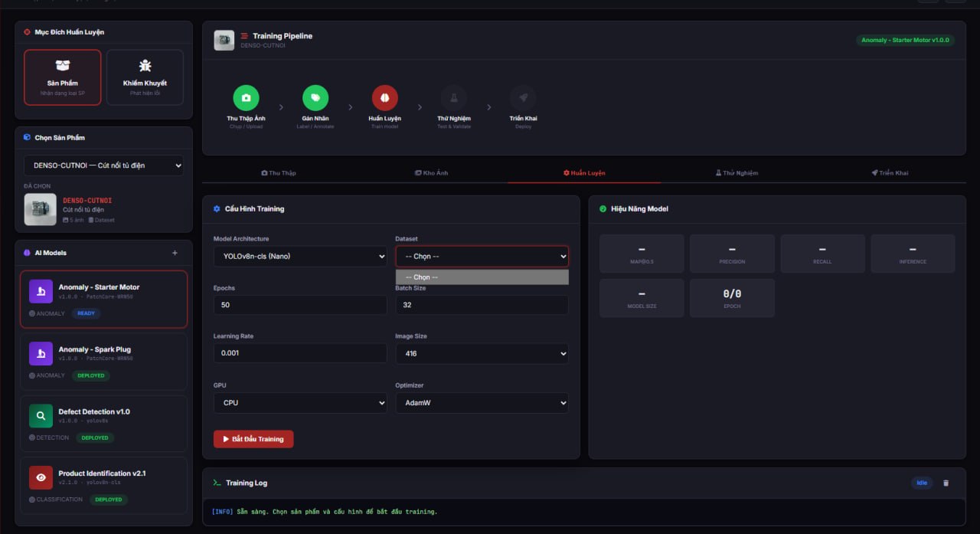The width and height of the screenshot is (980, 534).
Task: Click the Anomaly - Starter Motor v1.0.0 green badge
Action: pos(905,40)
